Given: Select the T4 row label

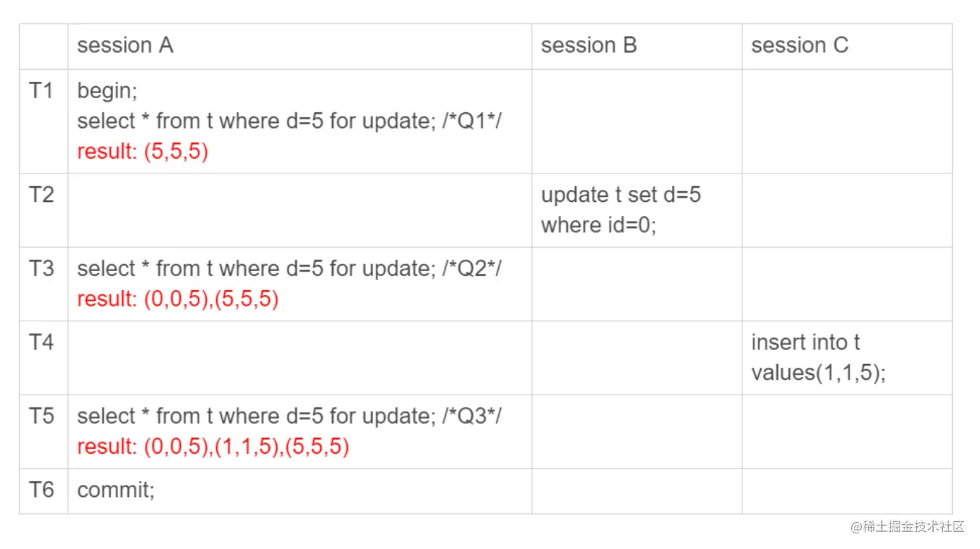Looking at the screenshot, I should [x=41, y=343].
